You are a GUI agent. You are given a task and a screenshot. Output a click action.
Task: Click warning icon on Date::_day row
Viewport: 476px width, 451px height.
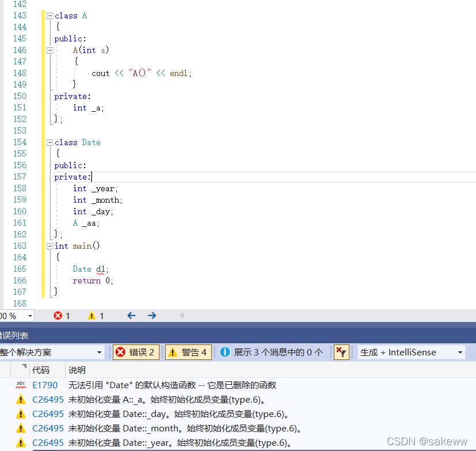(x=21, y=414)
